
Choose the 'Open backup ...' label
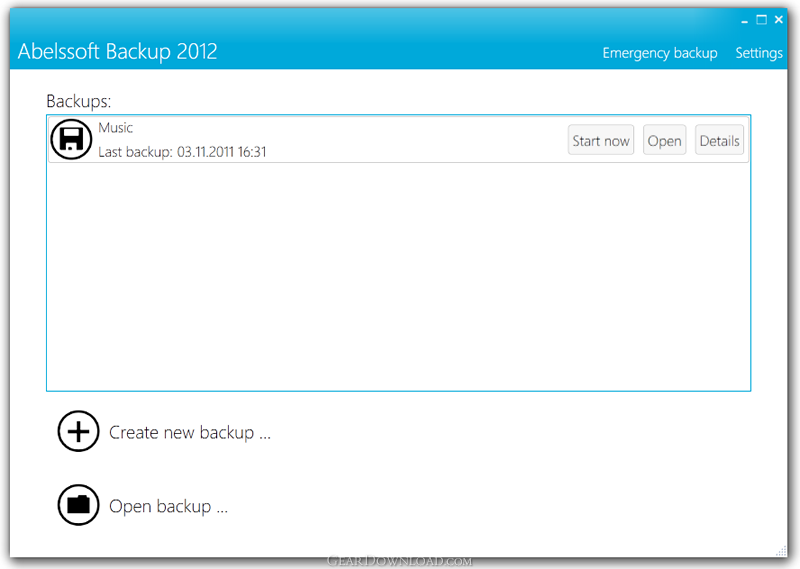(168, 507)
